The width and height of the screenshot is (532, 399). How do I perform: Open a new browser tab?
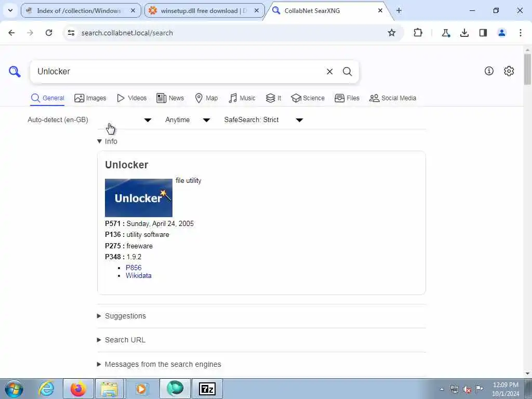pos(399,10)
